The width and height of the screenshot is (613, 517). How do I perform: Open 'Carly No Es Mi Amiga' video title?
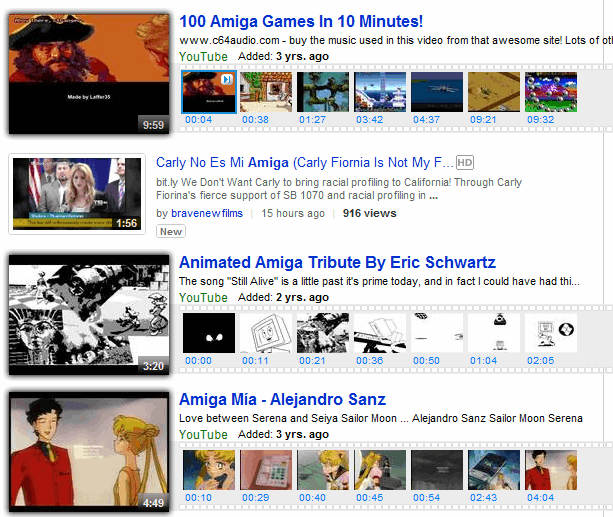(305, 162)
